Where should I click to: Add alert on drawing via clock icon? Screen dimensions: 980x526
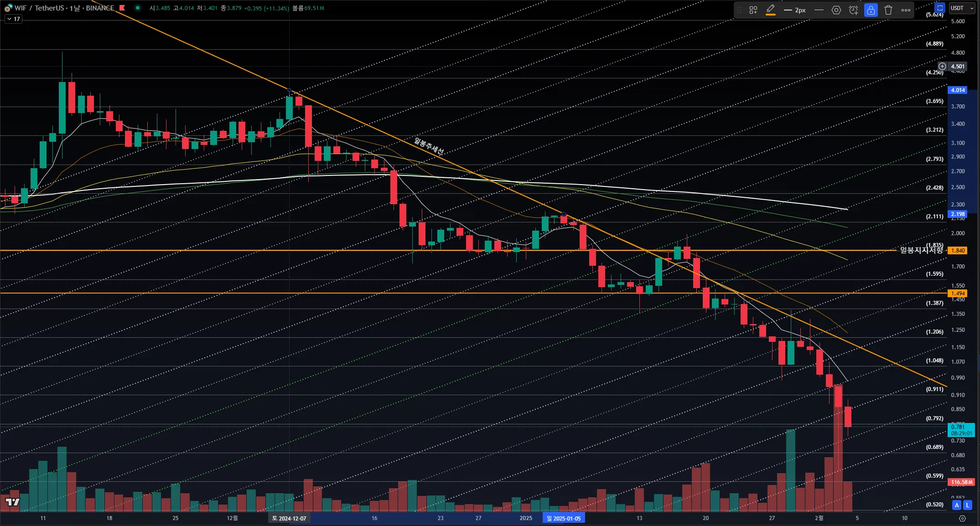pyautogui.click(x=853, y=10)
